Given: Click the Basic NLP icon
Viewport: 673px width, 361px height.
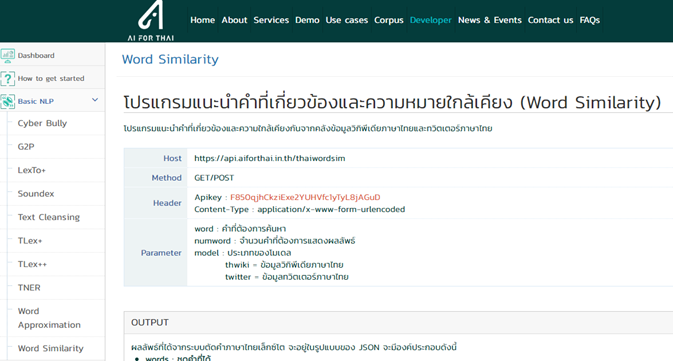Looking at the screenshot, I should click(8, 101).
